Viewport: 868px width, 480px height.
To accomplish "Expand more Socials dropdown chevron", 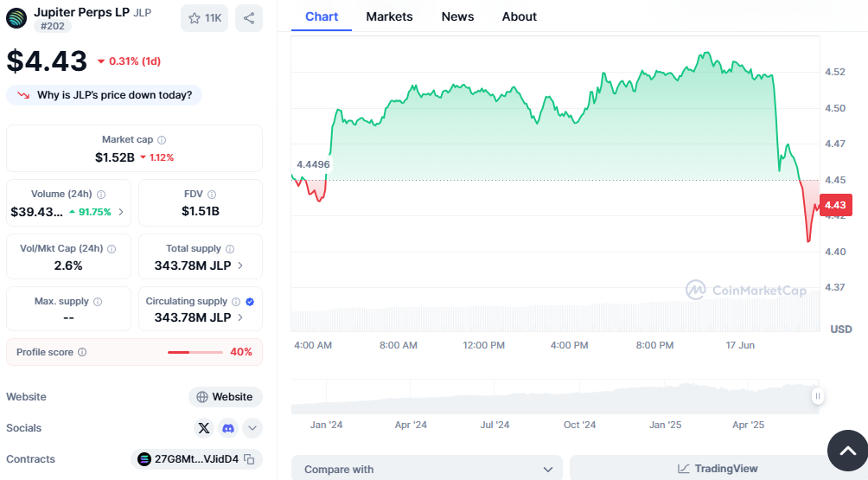I will [x=252, y=428].
